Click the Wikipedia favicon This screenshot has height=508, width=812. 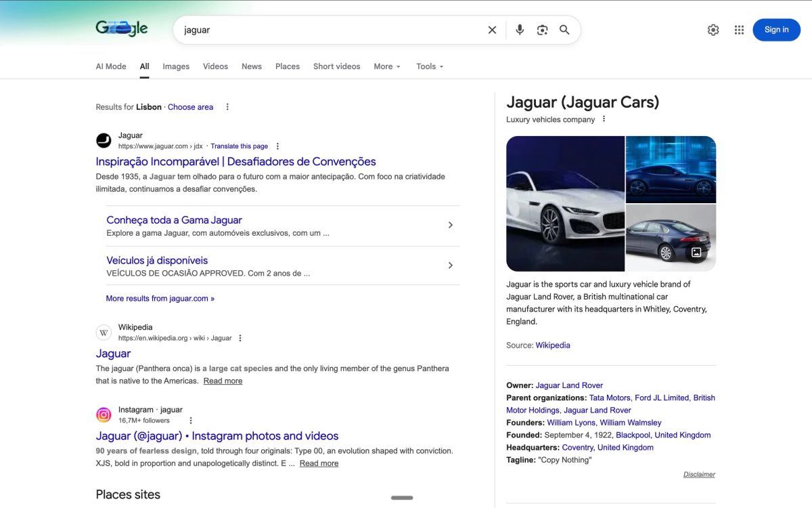tap(104, 333)
